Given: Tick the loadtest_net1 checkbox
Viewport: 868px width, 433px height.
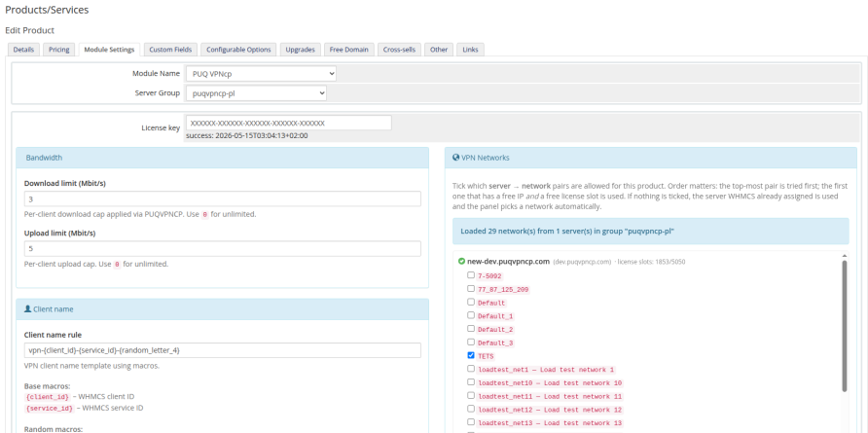Looking at the screenshot, I should [x=471, y=369].
